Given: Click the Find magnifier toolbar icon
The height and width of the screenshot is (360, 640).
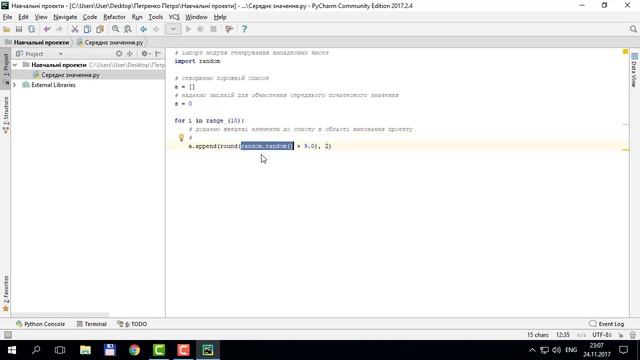Looking at the screenshot, I should (x=116, y=29).
